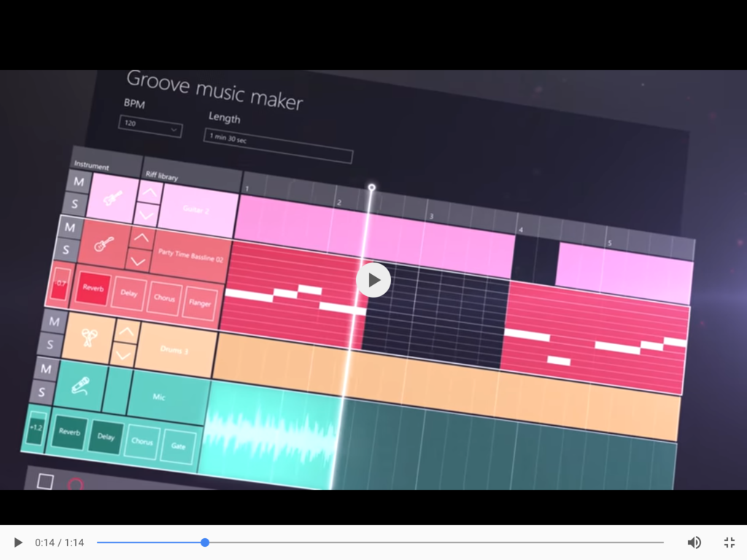Enable Chorus on the Mic track

coord(142,441)
